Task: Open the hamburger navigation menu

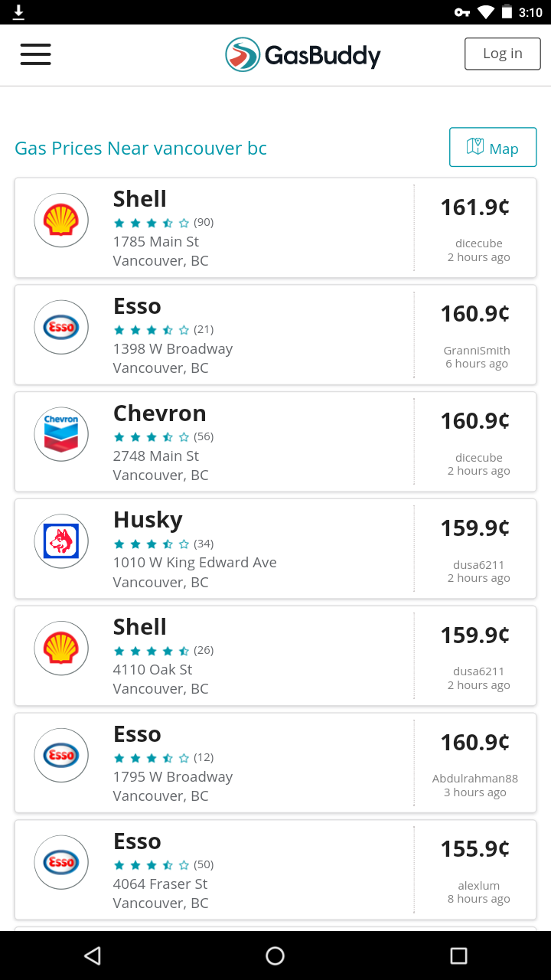Action: 35,54
